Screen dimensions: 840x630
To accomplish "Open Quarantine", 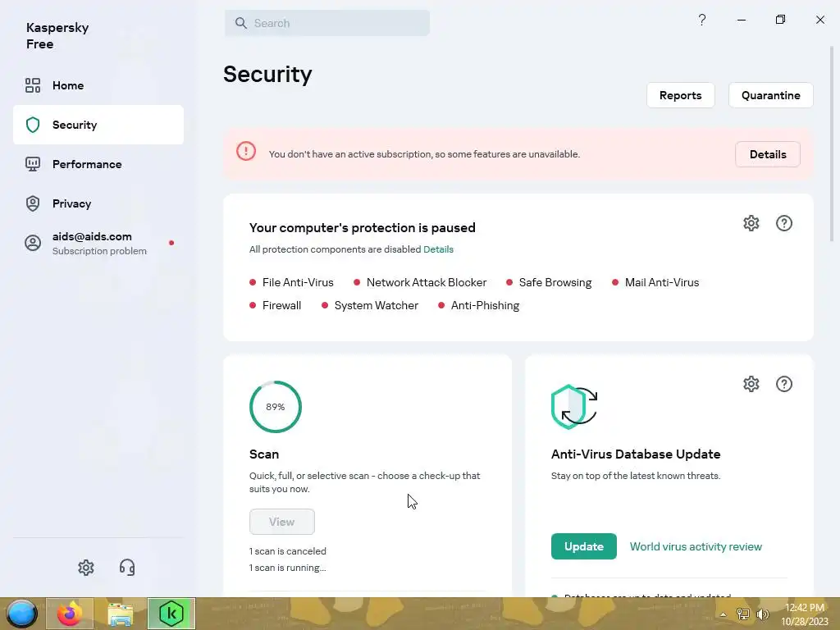I will pos(770,95).
